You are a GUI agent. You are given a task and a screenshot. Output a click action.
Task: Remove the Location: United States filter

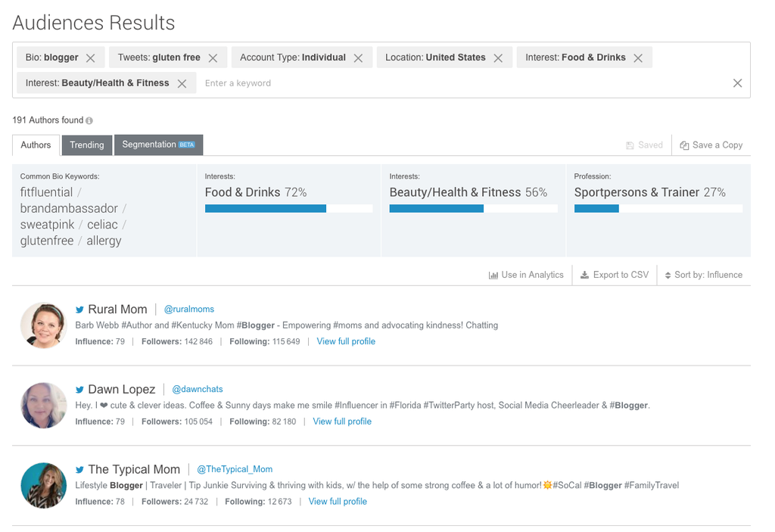coord(498,58)
